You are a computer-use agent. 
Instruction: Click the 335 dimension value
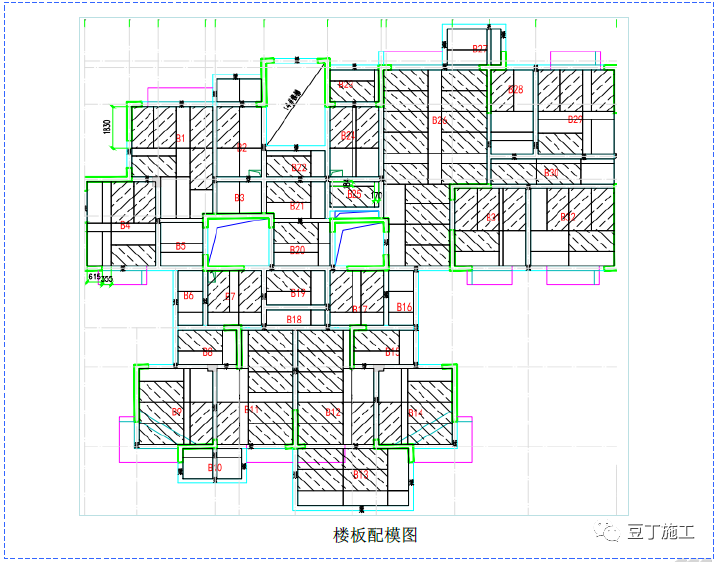click(107, 279)
